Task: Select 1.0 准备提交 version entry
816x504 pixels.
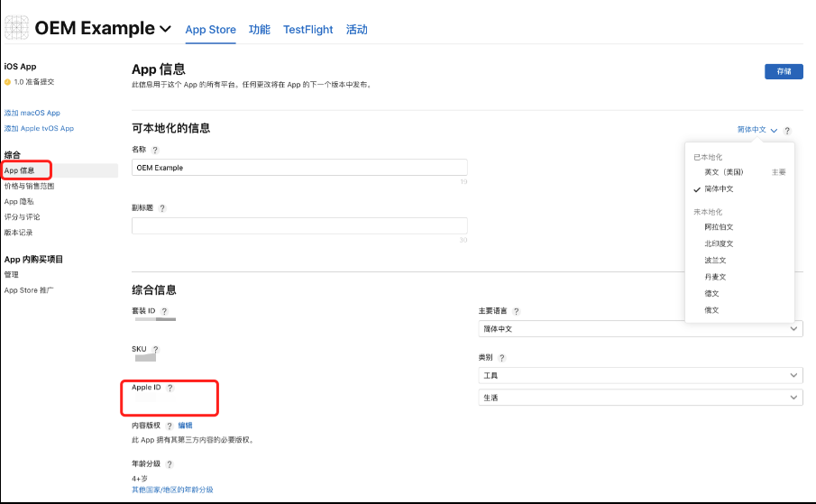Action: [29, 82]
